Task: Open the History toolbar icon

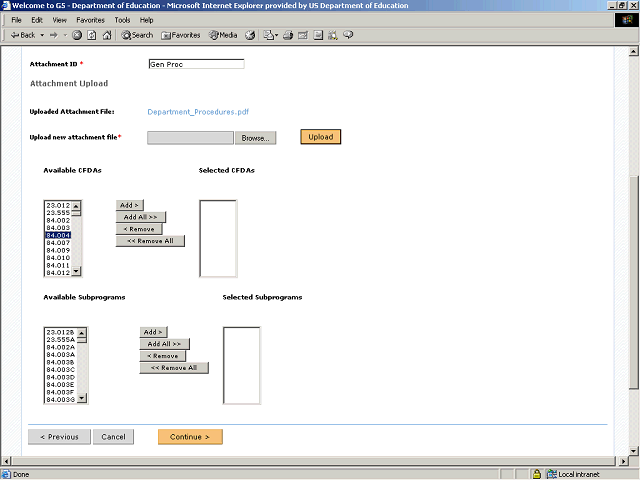Action: 250,35
